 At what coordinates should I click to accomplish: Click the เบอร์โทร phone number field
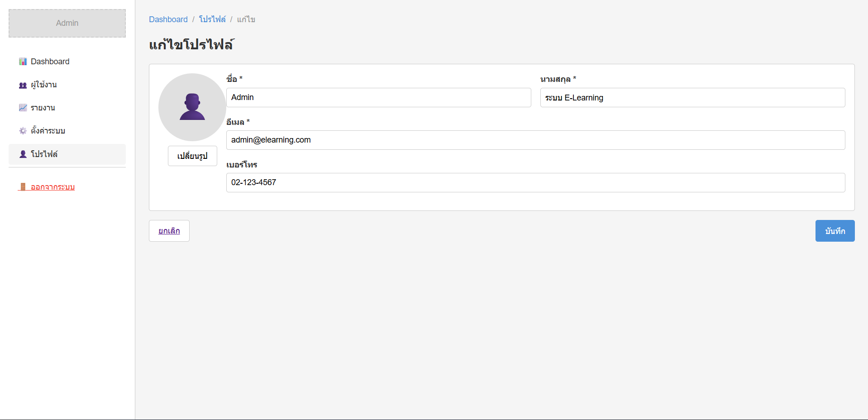[x=535, y=182]
